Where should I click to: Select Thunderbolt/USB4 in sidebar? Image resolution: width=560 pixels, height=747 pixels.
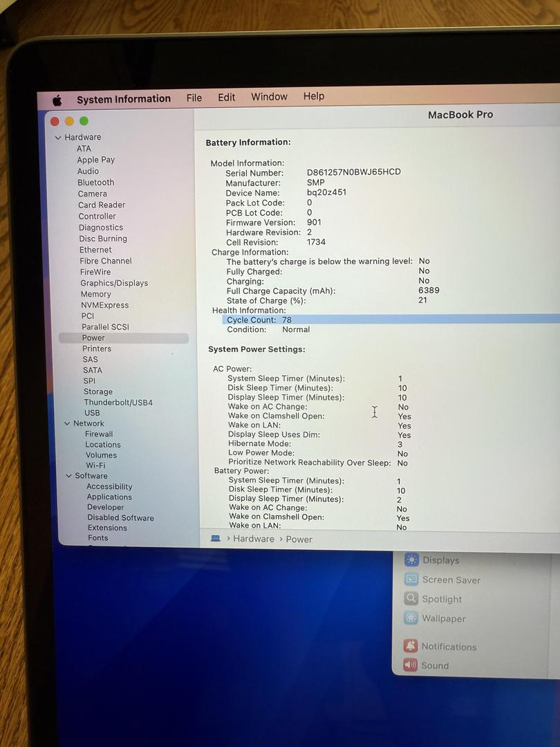(x=118, y=403)
